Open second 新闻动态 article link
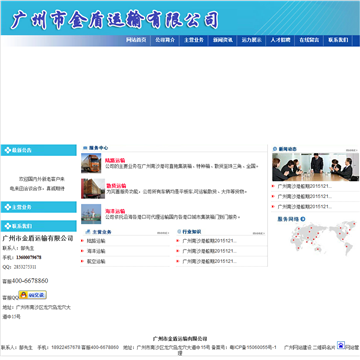360x360 pixels. [305, 196]
